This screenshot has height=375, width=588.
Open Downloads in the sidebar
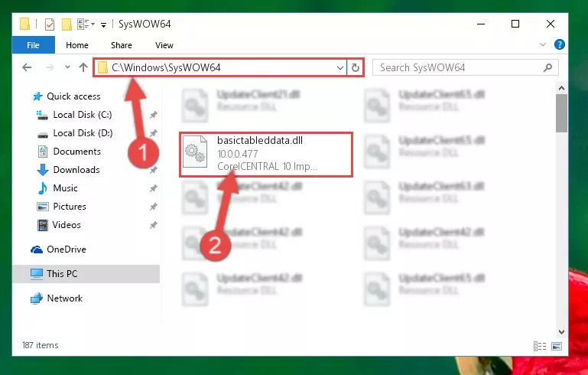click(x=76, y=170)
